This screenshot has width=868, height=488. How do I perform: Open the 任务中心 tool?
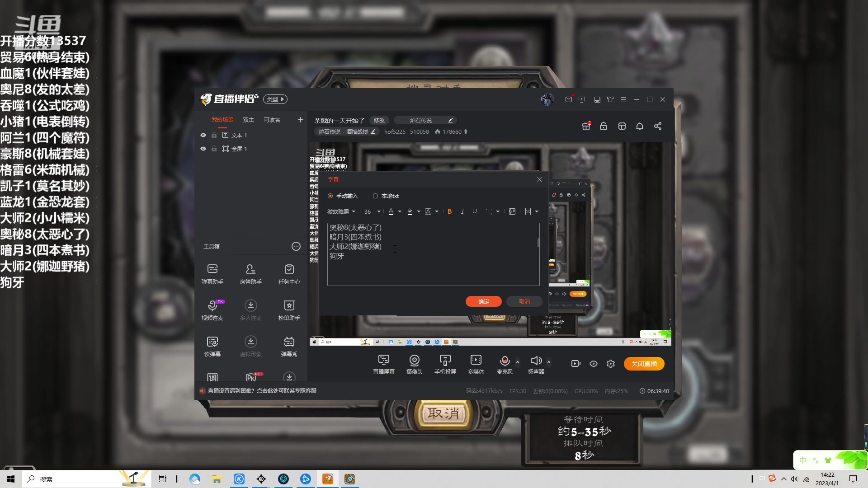point(289,274)
